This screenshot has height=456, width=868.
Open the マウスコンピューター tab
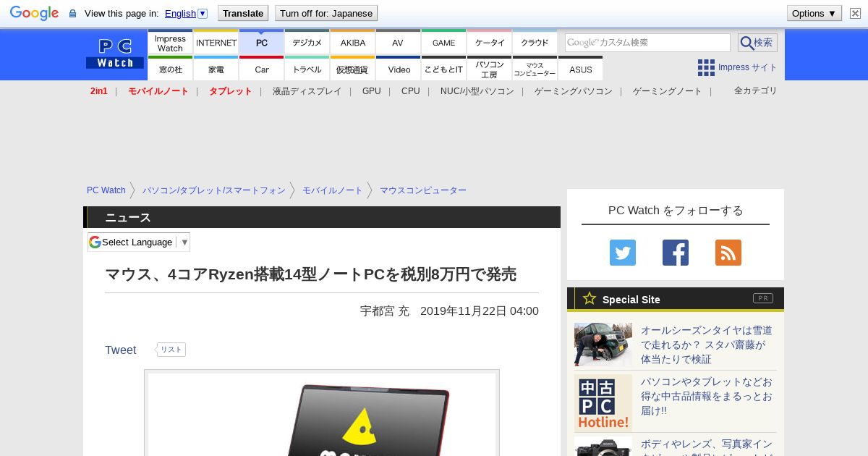pos(535,69)
